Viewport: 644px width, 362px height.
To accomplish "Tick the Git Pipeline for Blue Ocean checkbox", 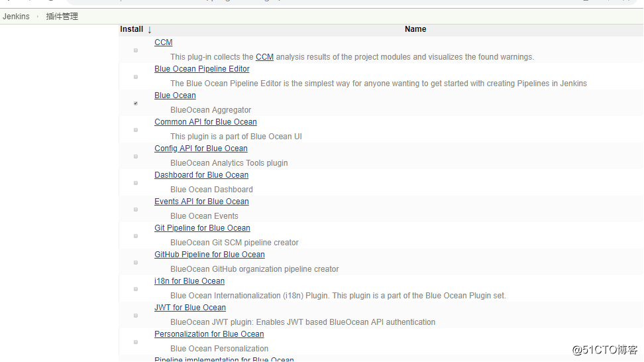I will pyautogui.click(x=136, y=236).
